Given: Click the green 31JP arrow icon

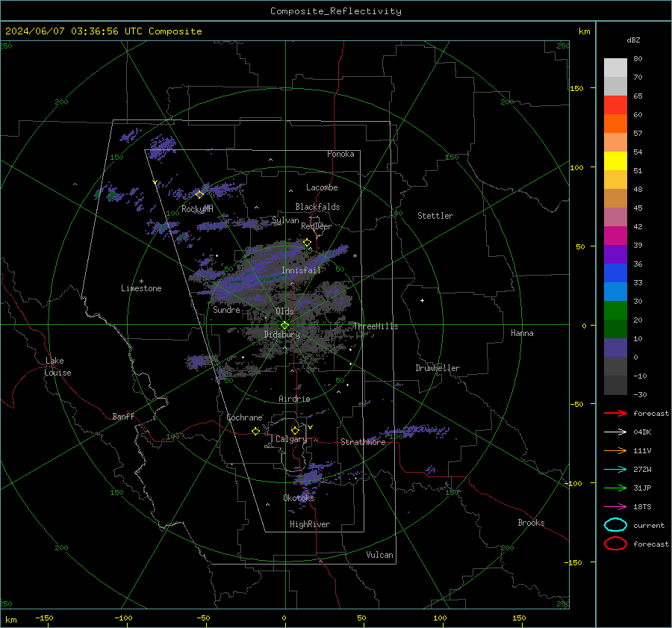Looking at the screenshot, I should [615, 488].
